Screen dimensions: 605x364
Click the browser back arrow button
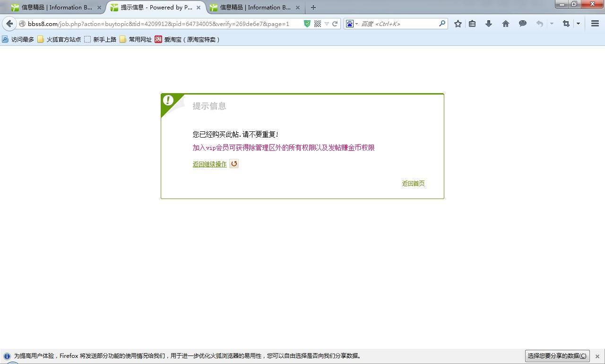click(x=9, y=24)
